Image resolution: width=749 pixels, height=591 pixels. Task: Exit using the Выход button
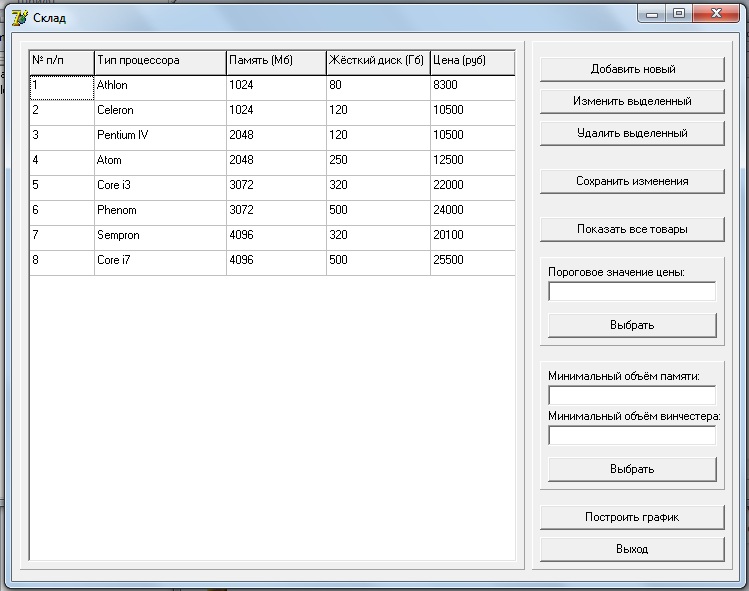pos(632,549)
